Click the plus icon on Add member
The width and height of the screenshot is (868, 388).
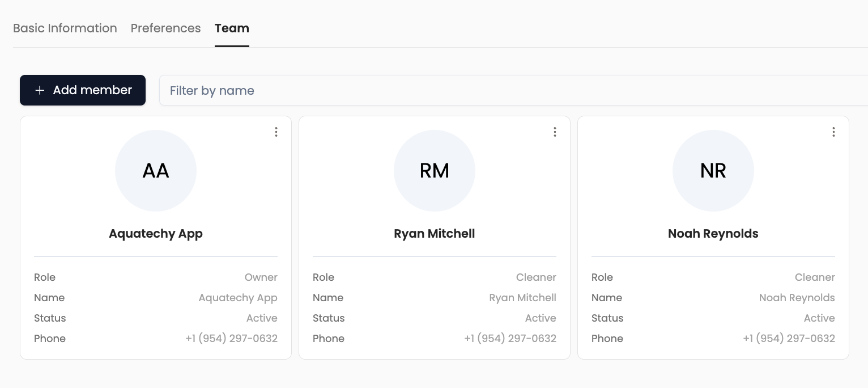pos(40,90)
